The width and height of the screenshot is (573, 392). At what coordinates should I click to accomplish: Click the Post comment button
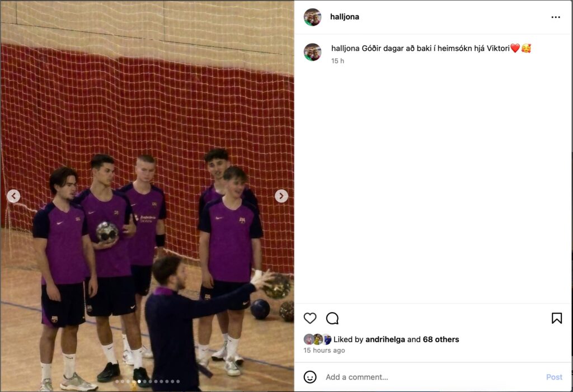(554, 377)
